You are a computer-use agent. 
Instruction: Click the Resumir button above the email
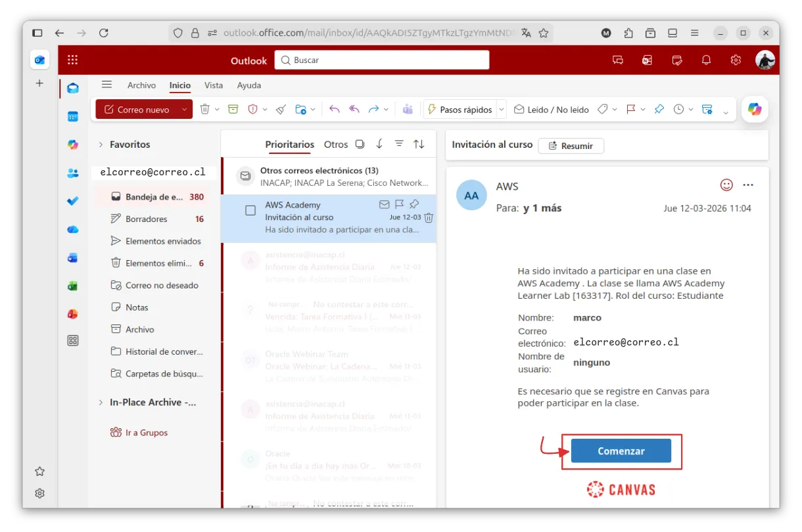coord(571,145)
